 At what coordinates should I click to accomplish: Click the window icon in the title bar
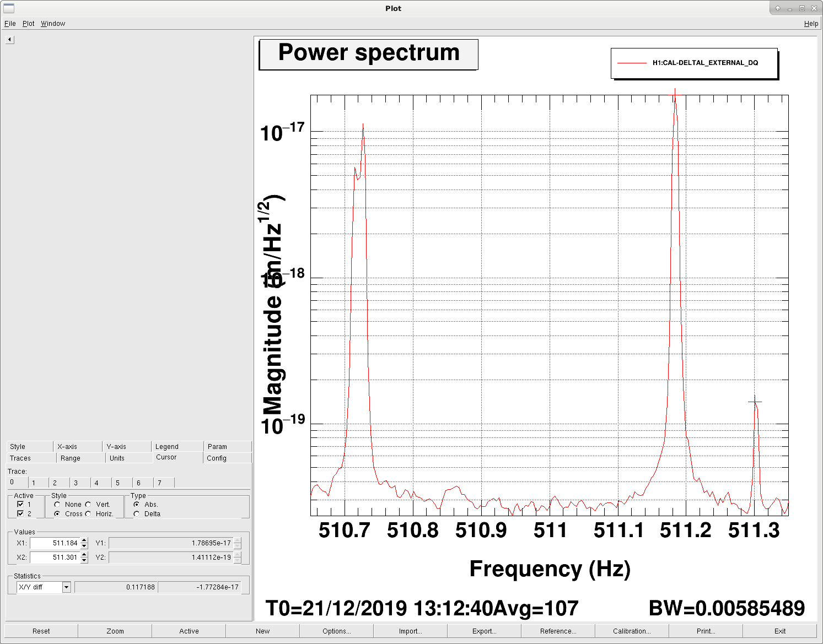9,8
